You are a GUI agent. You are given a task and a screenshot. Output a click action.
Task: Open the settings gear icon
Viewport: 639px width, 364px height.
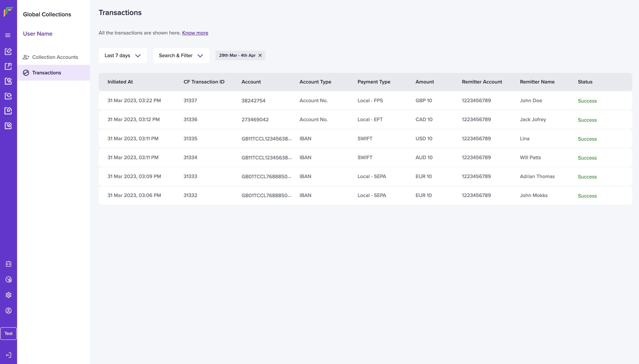(9, 295)
